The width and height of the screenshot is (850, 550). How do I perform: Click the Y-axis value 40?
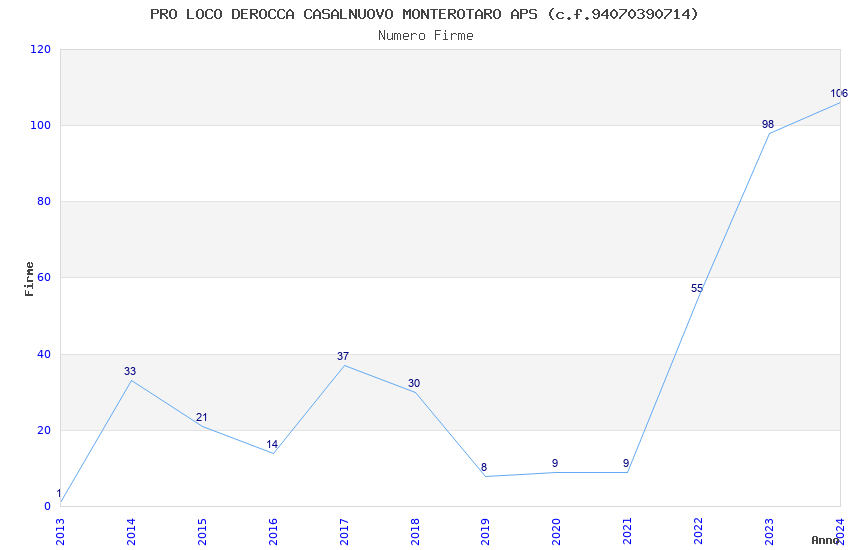coord(44,354)
